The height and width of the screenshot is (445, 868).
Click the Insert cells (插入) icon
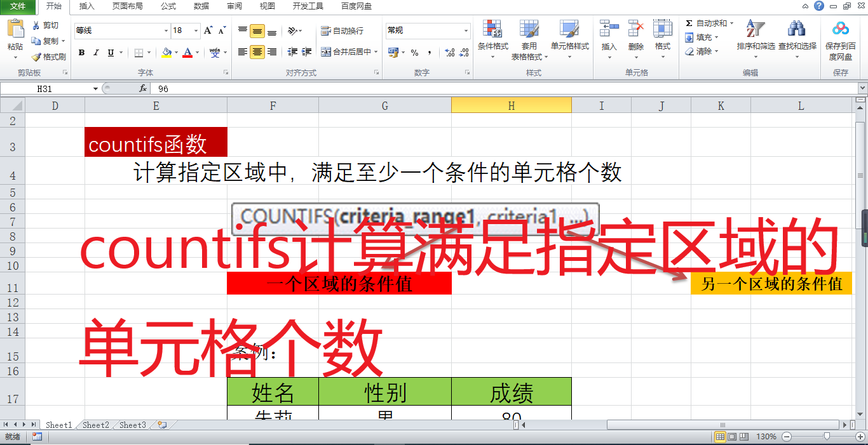coord(609,29)
